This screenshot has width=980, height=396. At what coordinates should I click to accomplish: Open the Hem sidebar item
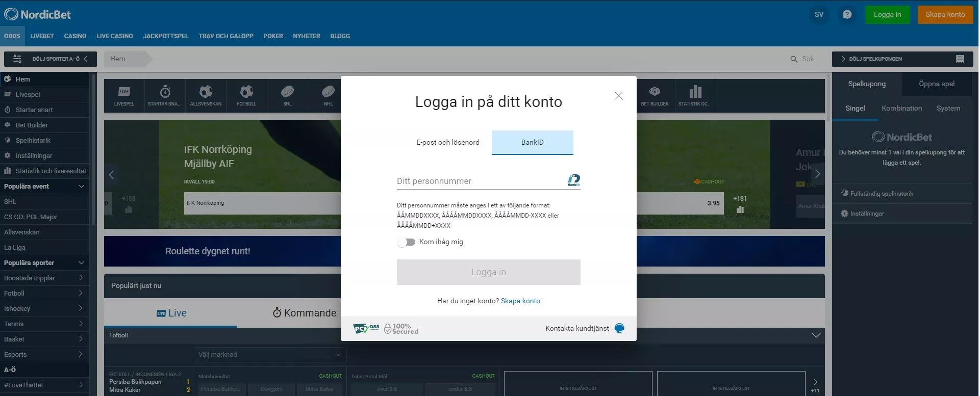44,79
